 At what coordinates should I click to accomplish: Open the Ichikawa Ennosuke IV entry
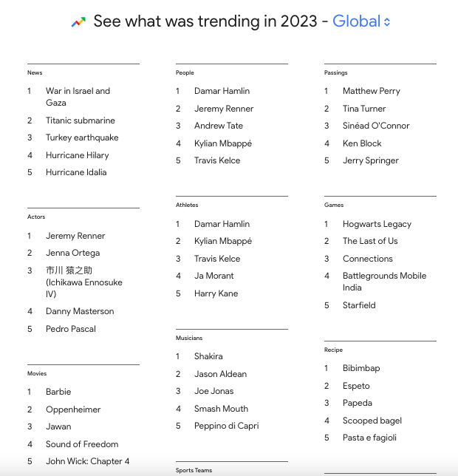click(x=84, y=282)
